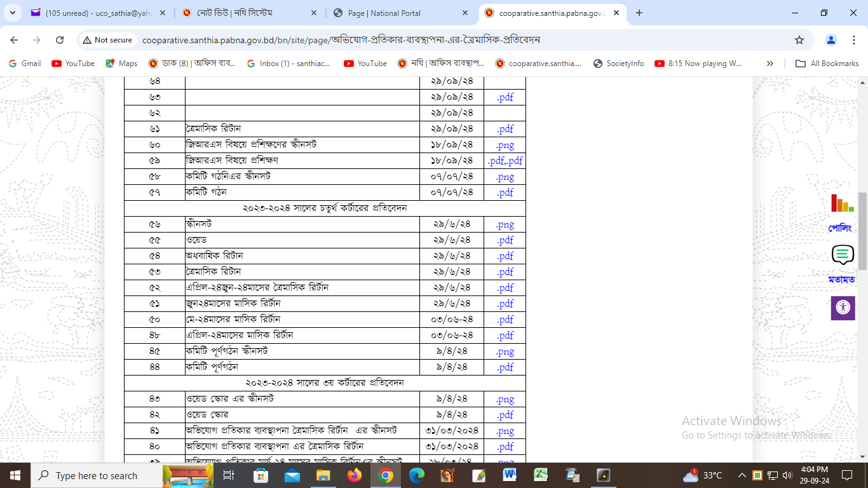Open a new browser tab
This screenshot has height=488, width=868.
pos(639,13)
